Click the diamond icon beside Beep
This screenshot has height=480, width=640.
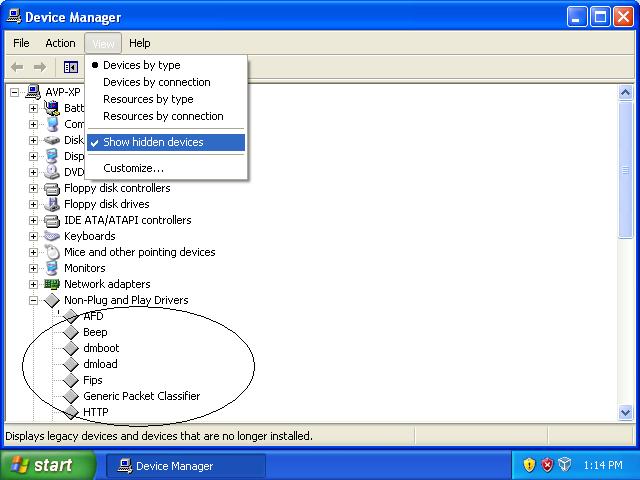71,332
